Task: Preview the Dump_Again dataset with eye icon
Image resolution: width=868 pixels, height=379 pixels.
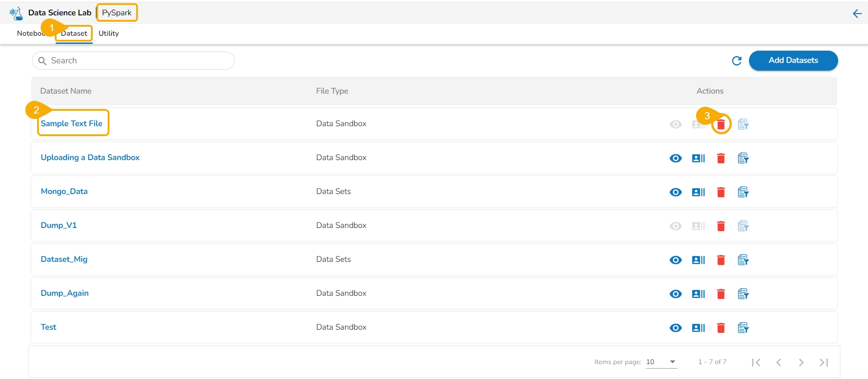Action: tap(676, 294)
